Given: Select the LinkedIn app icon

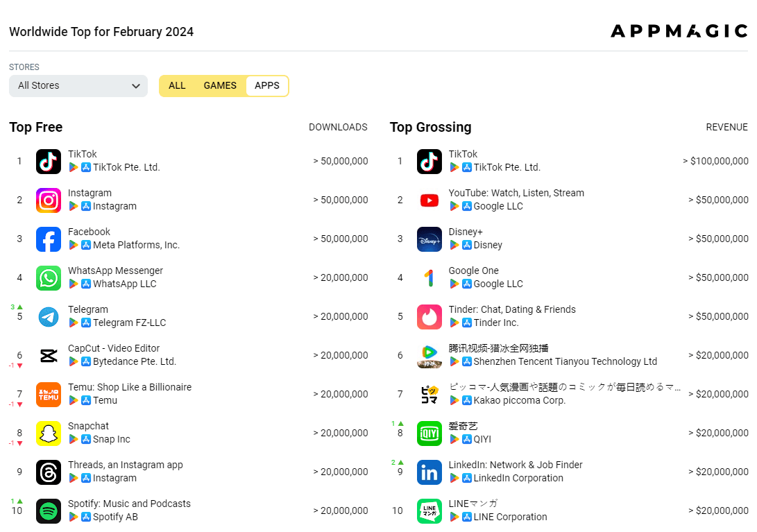Looking at the screenshot, I should 429,472.
